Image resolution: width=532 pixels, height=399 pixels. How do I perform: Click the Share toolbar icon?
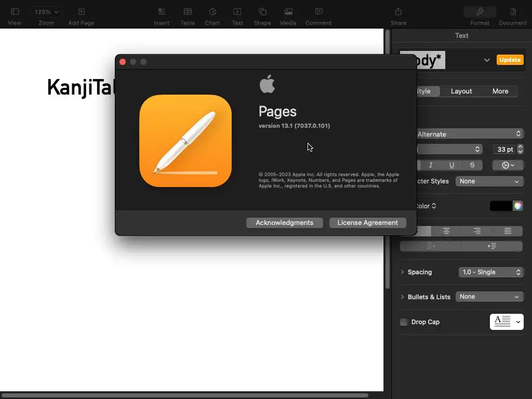pos(398,12)
